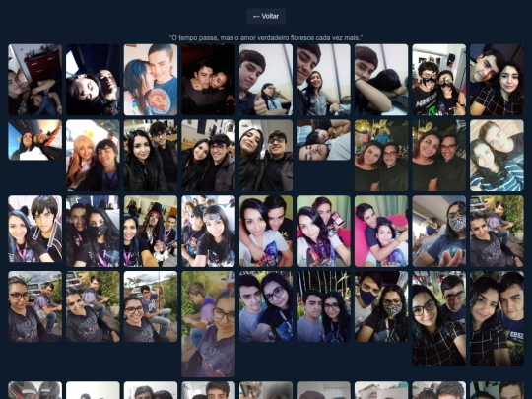
Task: Open photo of person hiding face near keyboard
Action: tap(381, 80)
